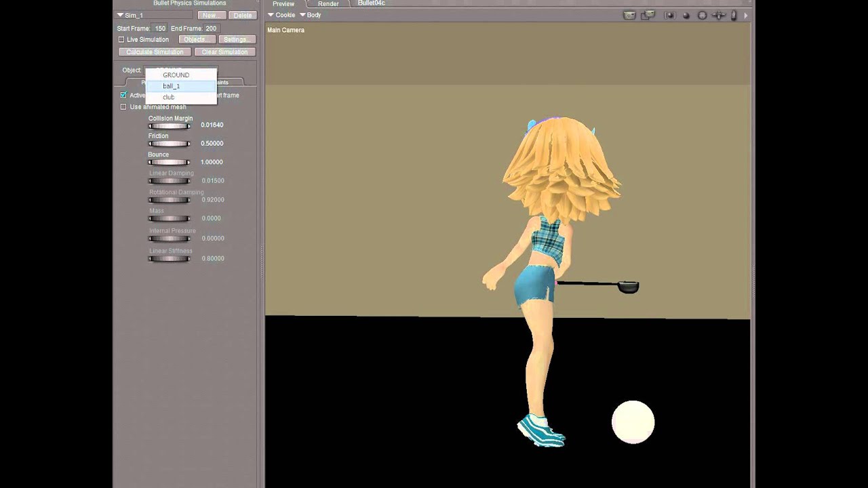
Task: Open the Cookie figure dropdown
Action: (x=281, y=15)
